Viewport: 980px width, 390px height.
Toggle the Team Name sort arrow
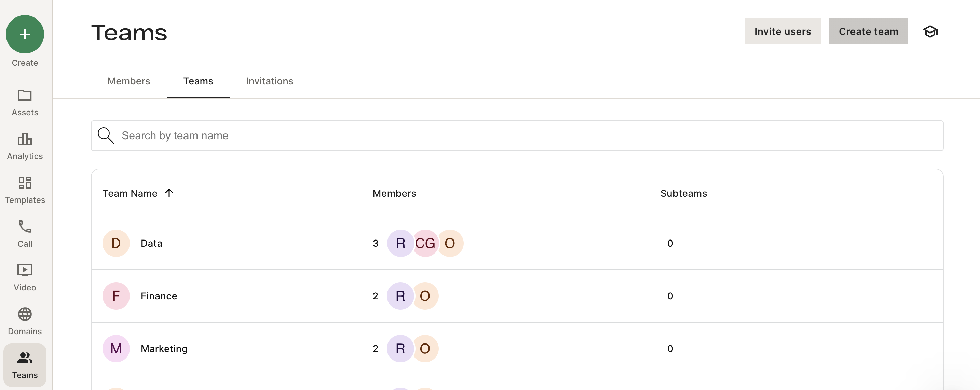[169, 193]
